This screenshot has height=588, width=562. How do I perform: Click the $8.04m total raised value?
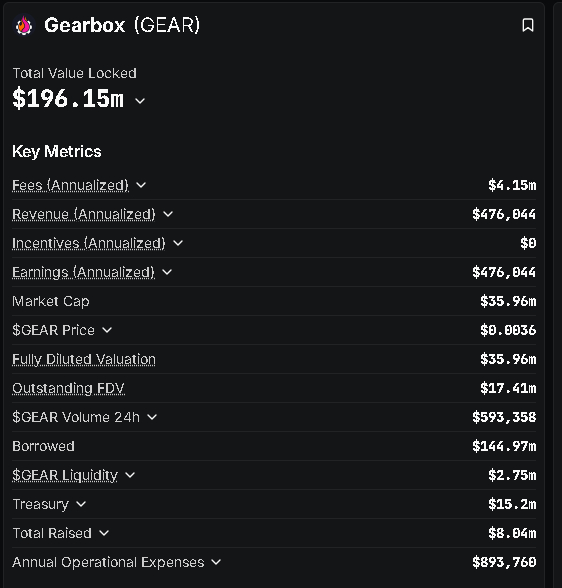coord(512,533)
